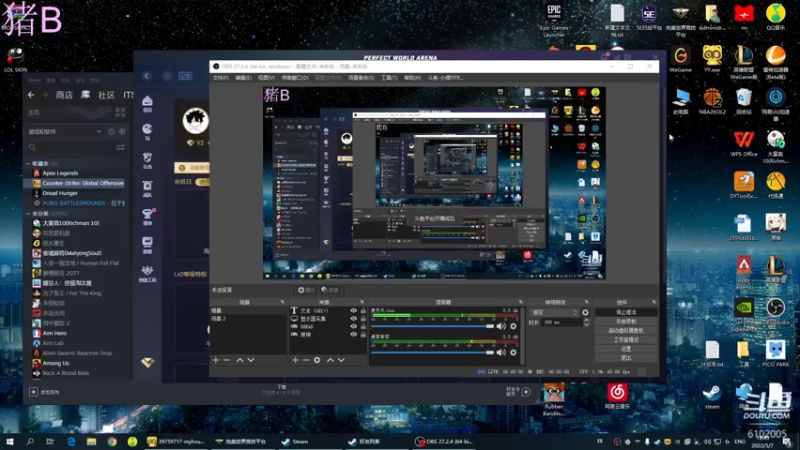Pop out OBS Sources dock panel

coord(362,302)
